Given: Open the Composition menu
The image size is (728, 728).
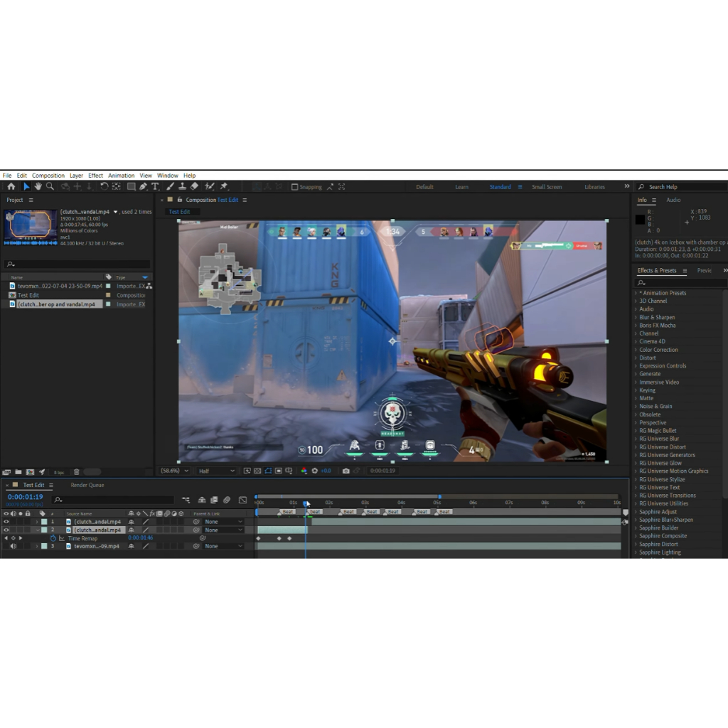Looking at the screenshot, I should [x=48, y=176].
